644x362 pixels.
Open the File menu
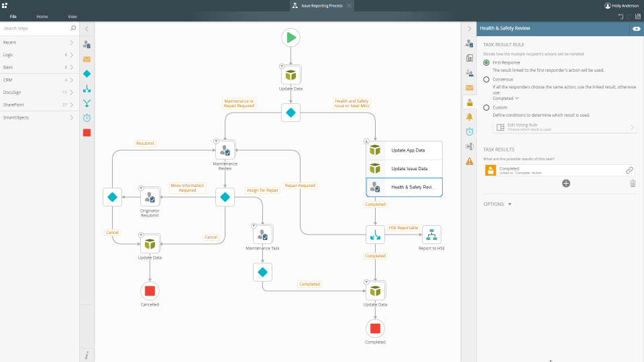click(13, 16)
